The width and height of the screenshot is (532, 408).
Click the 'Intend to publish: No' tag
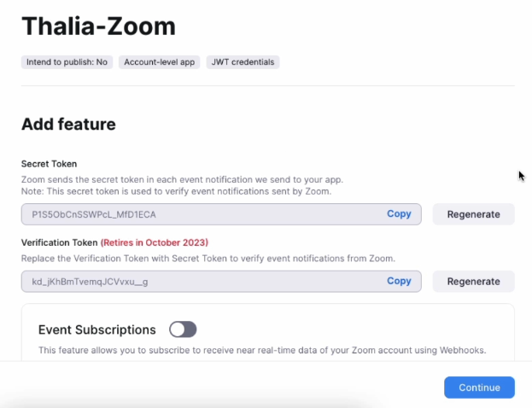67,62
